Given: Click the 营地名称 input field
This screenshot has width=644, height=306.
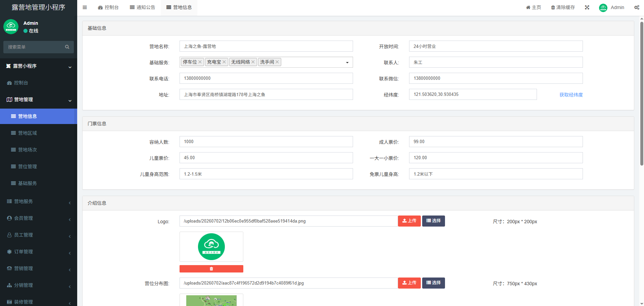Looking at the screenshot, I should pyautogui.click(x=266, y=46).
